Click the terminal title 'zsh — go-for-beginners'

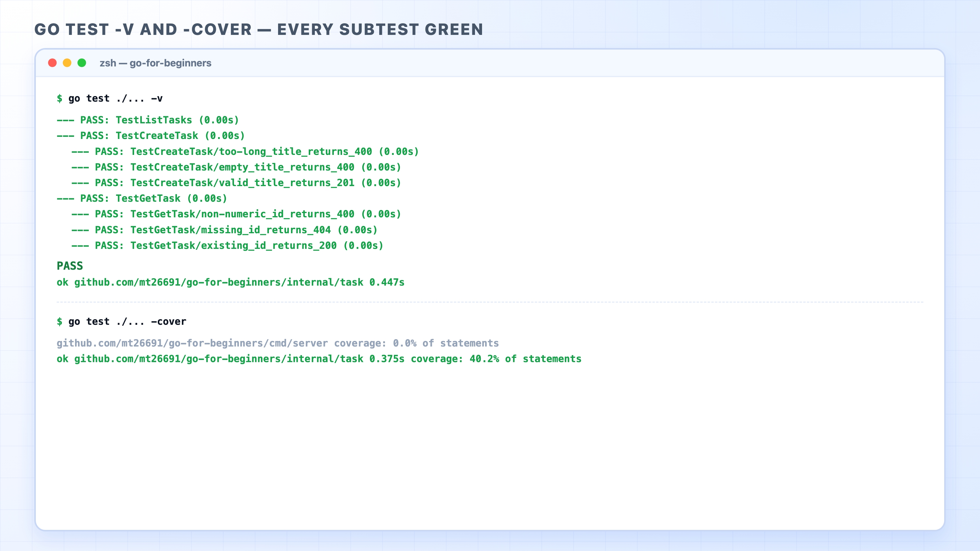(155, 63)
